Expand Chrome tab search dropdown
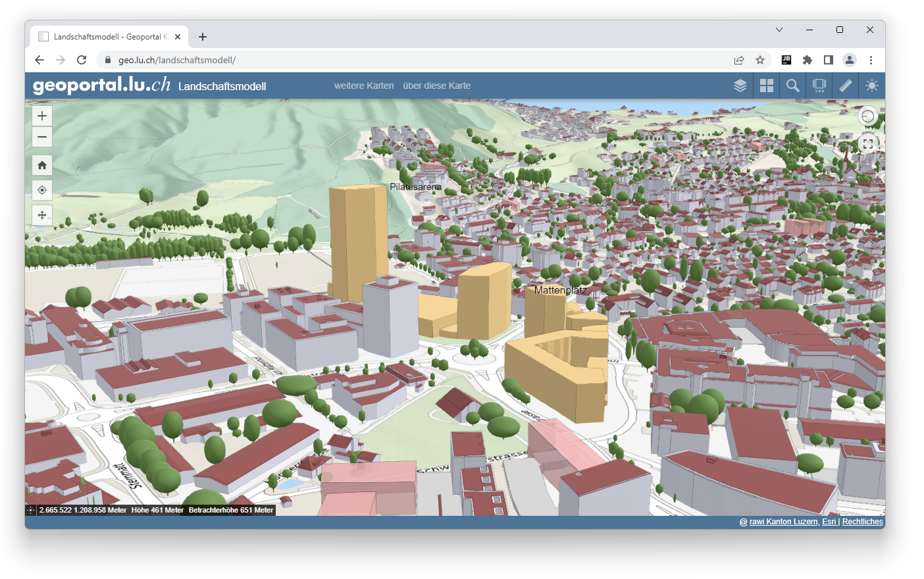This screenshot has width=924, height=579. [x=779, y=30]
